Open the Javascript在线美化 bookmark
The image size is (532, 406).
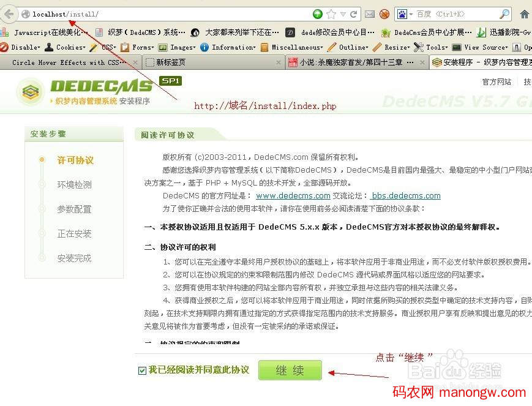pos(45,32)
